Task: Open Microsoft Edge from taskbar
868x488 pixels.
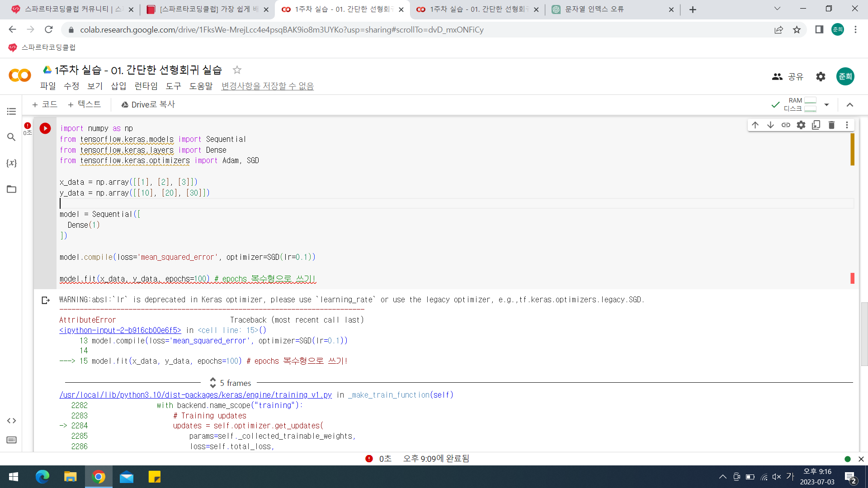Action: click(42, 477)
